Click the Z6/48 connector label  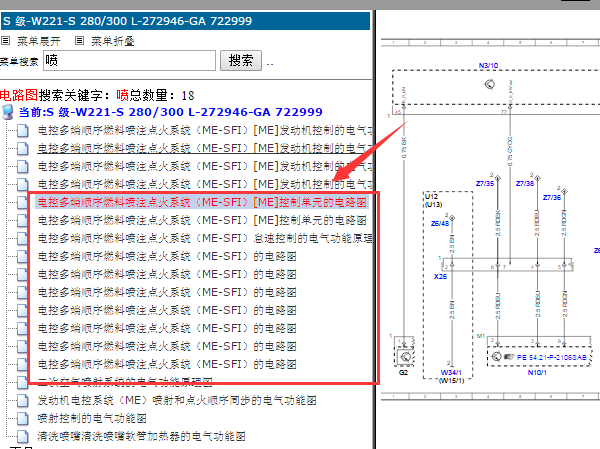pos(440,223)
